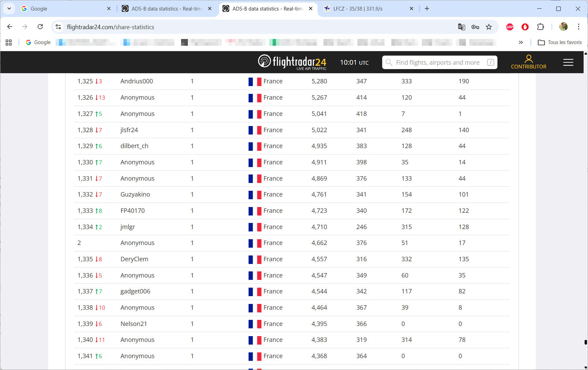Close the LFCZ tab
588x370 pixels.
[x=411, y=8]
